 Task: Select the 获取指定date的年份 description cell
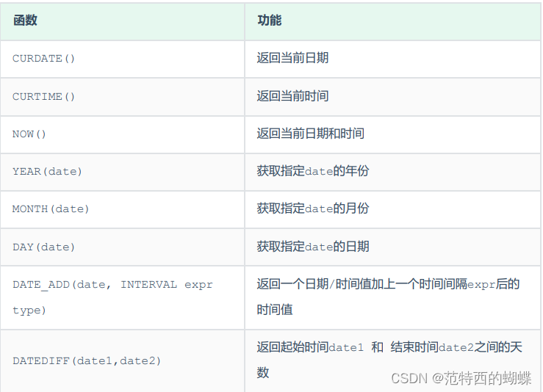(x=392, y=173)
